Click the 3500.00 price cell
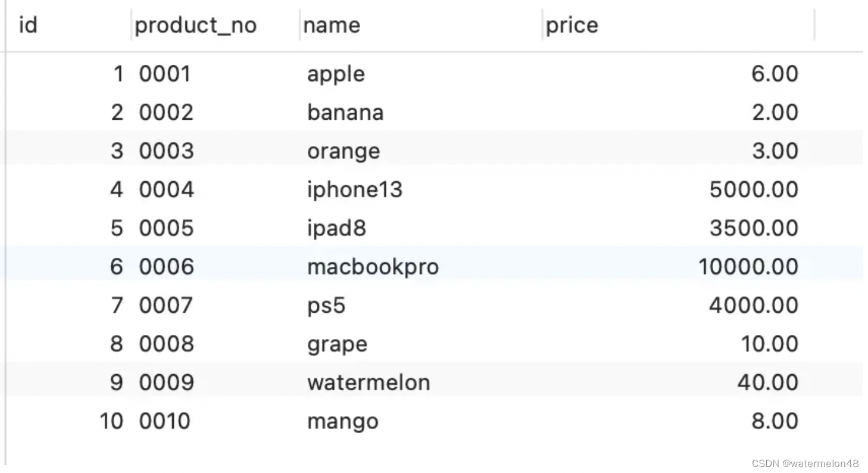The width and height of the screenshot is (868, 473). [754, 228]
